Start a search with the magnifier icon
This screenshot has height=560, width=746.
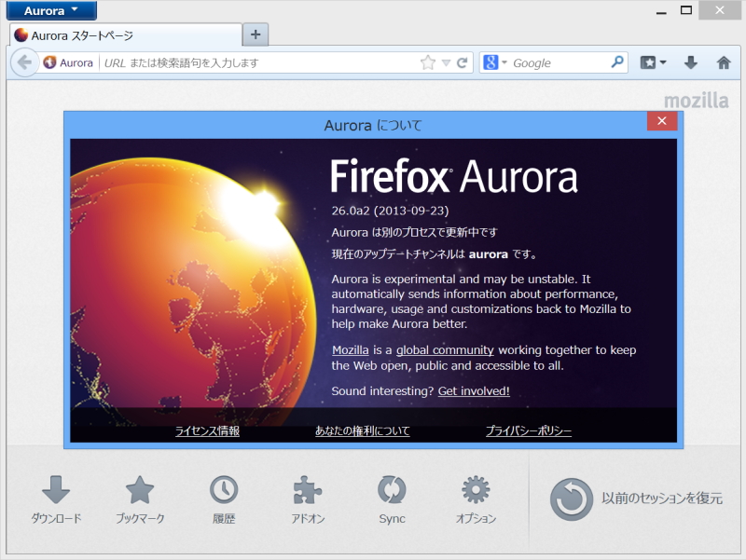pyautogui.click(x=615, y=62)
